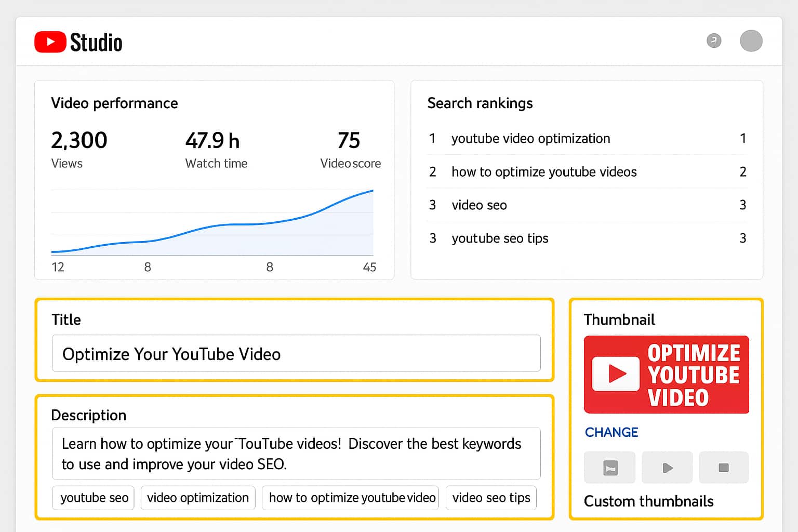Click the CHANGE thumbnail link
The height and width of the screenshot is (532, 798).
[x=611, y=432]
